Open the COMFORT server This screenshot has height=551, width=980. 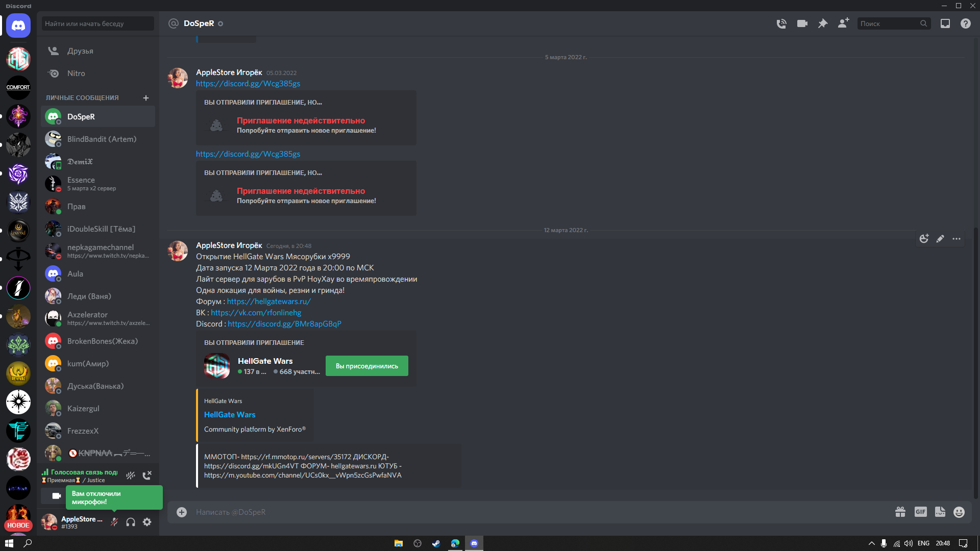point(18,88)
